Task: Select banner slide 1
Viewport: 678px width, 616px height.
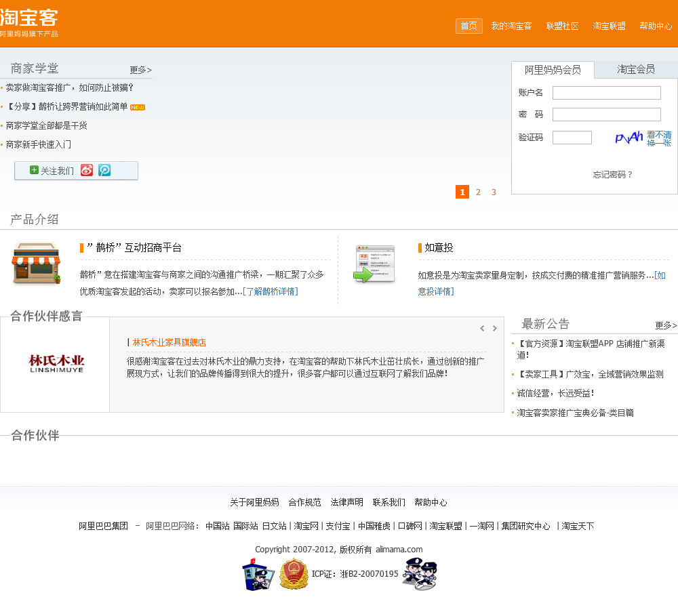Action: pos(462,192)
